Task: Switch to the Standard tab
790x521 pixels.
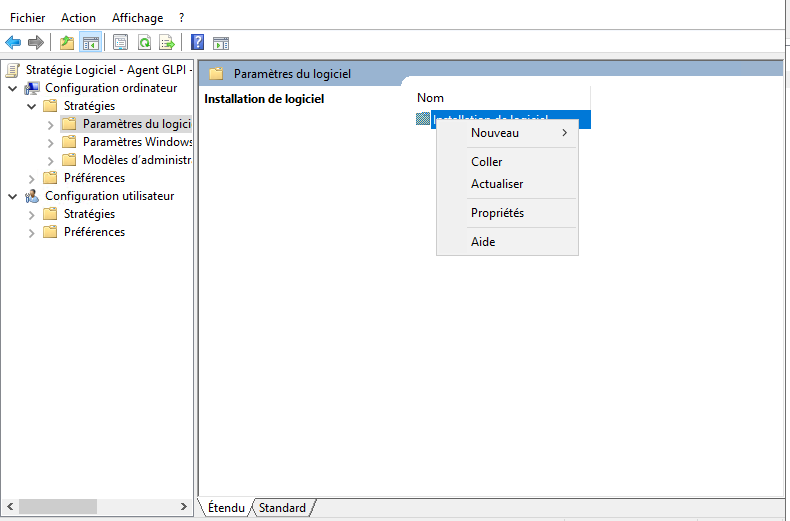Action: pos(282,508)
